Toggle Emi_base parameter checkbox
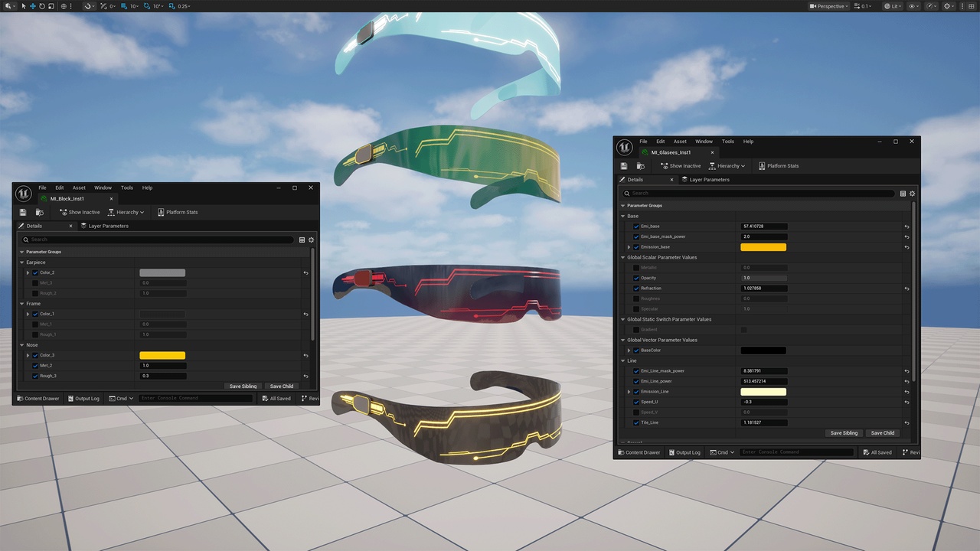The image size is (980, 551). [x=636, y=227]
